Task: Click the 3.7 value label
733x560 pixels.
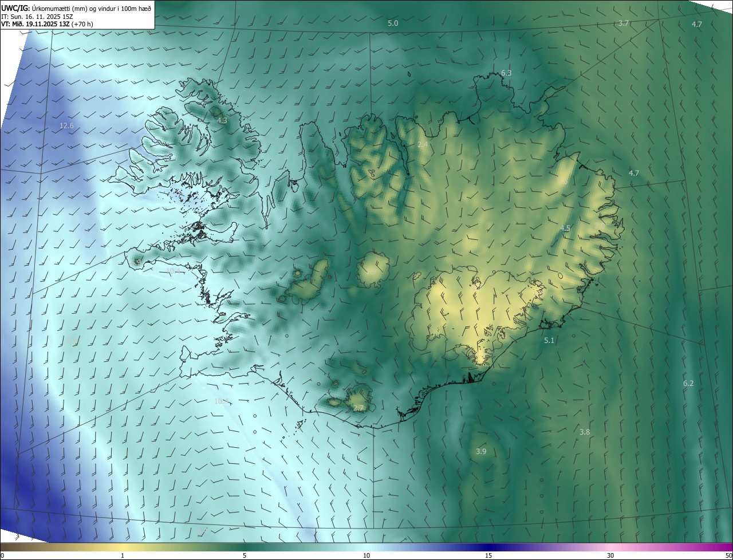Action: (624, 23)
